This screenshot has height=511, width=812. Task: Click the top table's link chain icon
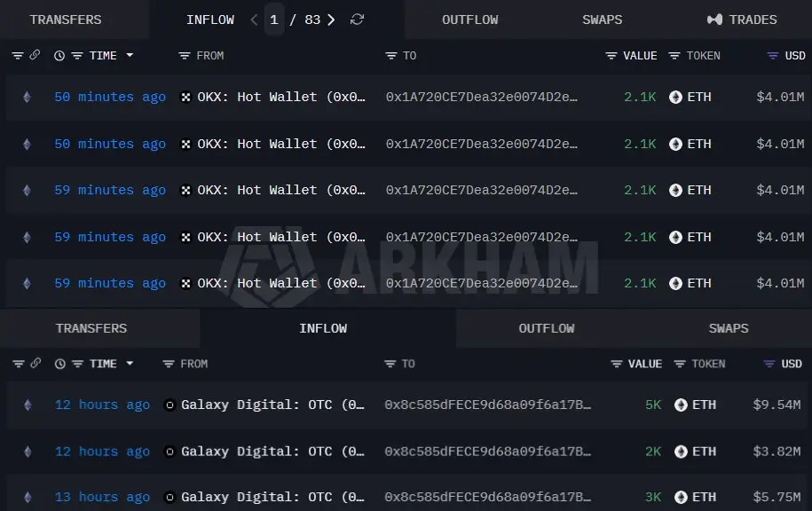[35, 54]
